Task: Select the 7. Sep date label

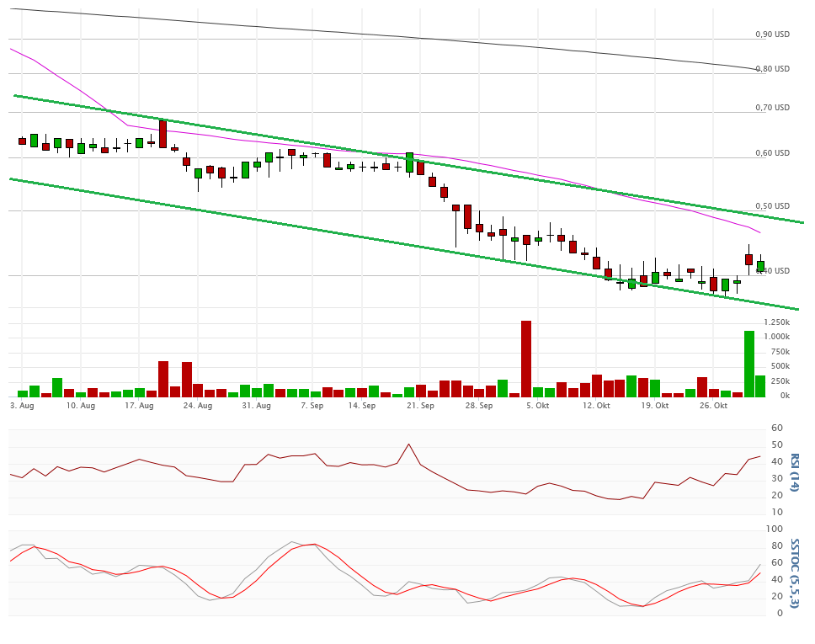Action: [312, 405]
